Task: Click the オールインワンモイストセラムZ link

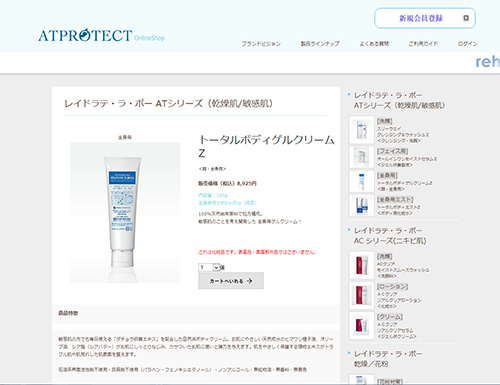Action: coord(407,159)
